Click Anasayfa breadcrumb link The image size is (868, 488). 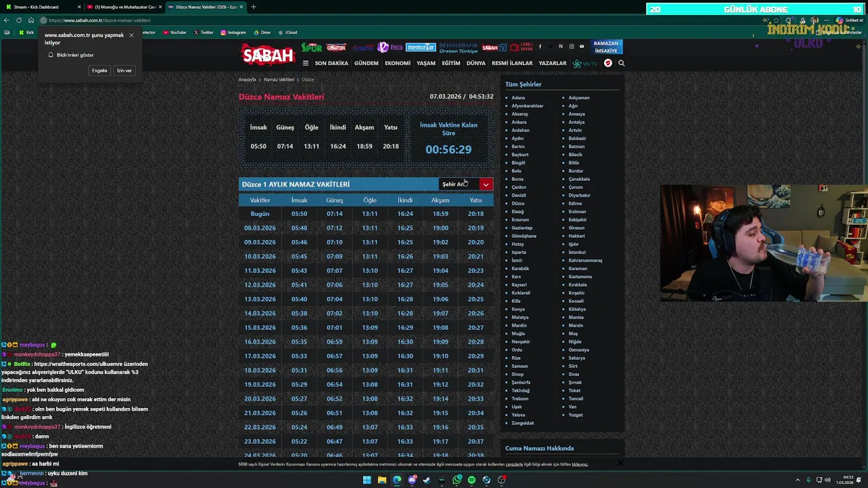click(248, 79)
